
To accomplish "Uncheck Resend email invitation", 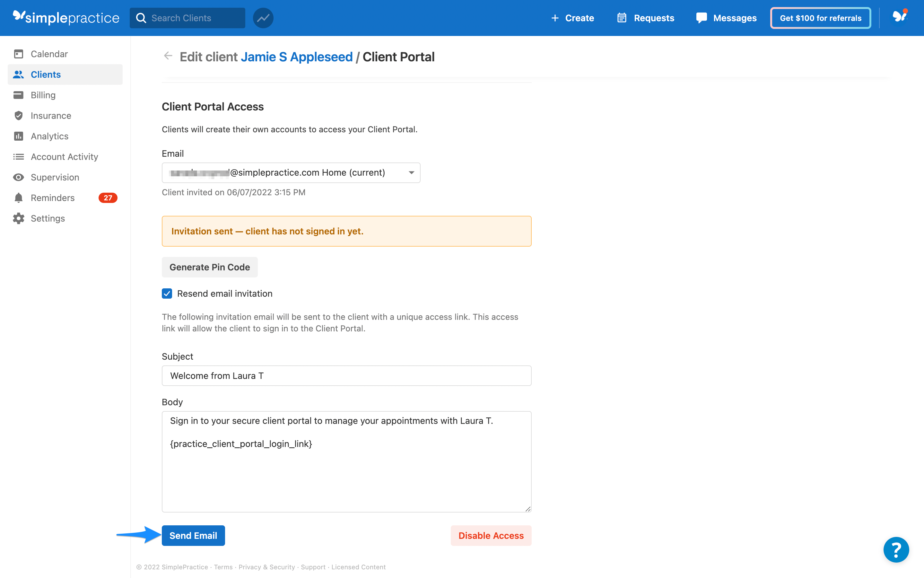I will (167, 293).
